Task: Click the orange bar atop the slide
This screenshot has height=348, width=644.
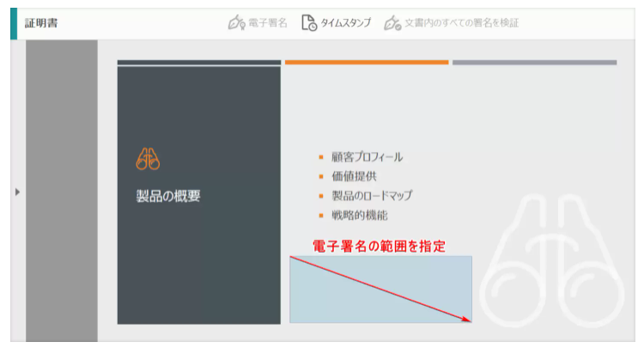Action: coord(367,62)
